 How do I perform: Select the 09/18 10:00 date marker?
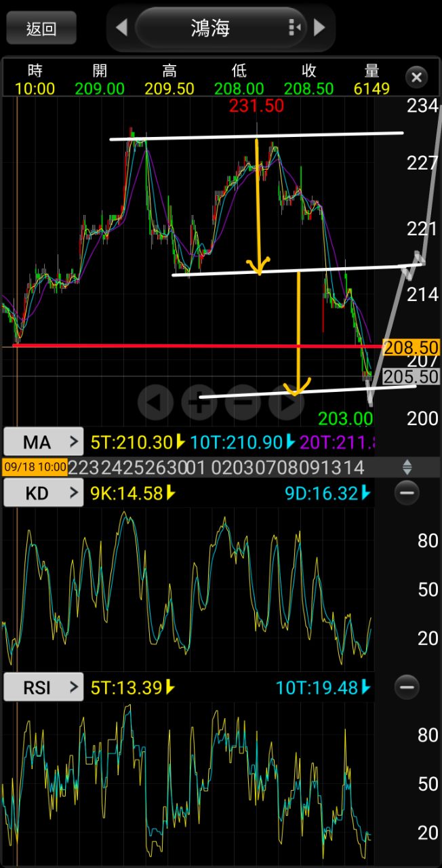click(x=35, y=467)
